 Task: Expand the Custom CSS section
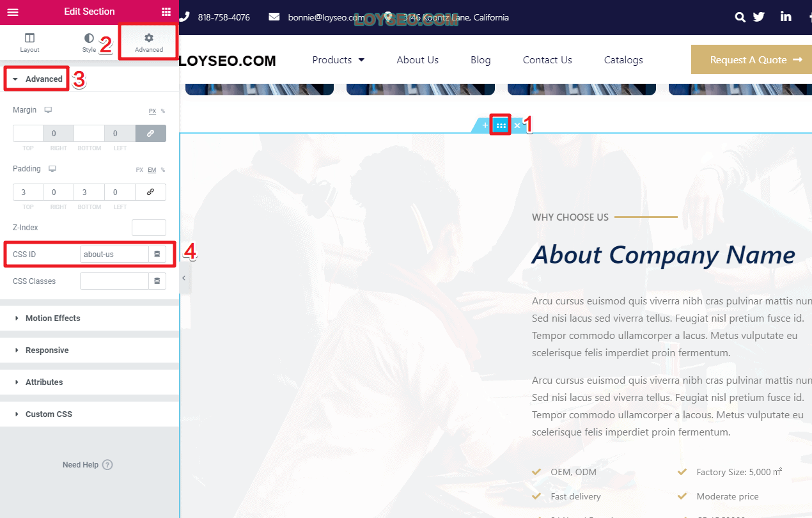tap(90, 414)
